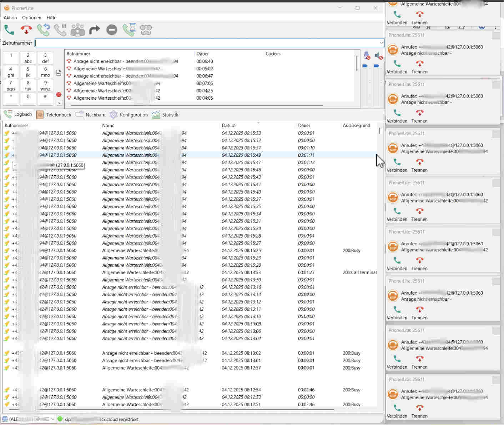
Task: Click Verbinden in the topmost call popup
Action: pyautogui.click(x=397, y=17)
